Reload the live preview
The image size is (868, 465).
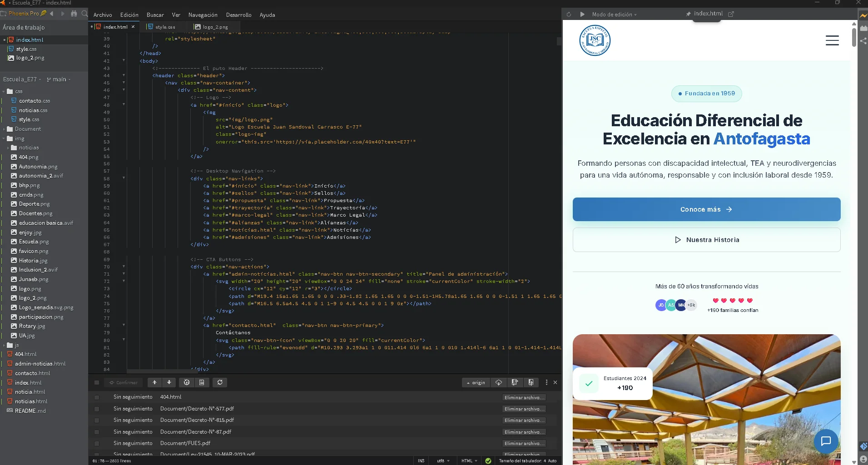[569, 14]
